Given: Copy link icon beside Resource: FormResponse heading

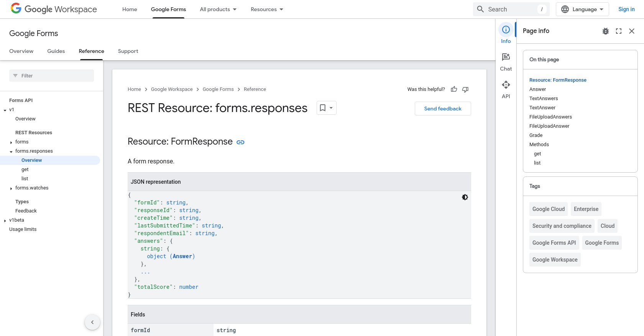Looking at the screenshot, I should pyautogui.click(x=240, y=142).
